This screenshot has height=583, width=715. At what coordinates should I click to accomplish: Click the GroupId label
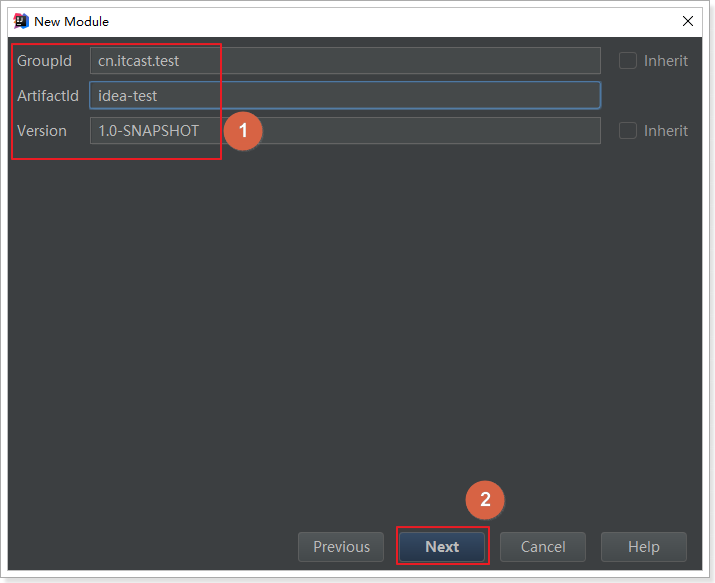pyautogui.click(x=44, y=61)
